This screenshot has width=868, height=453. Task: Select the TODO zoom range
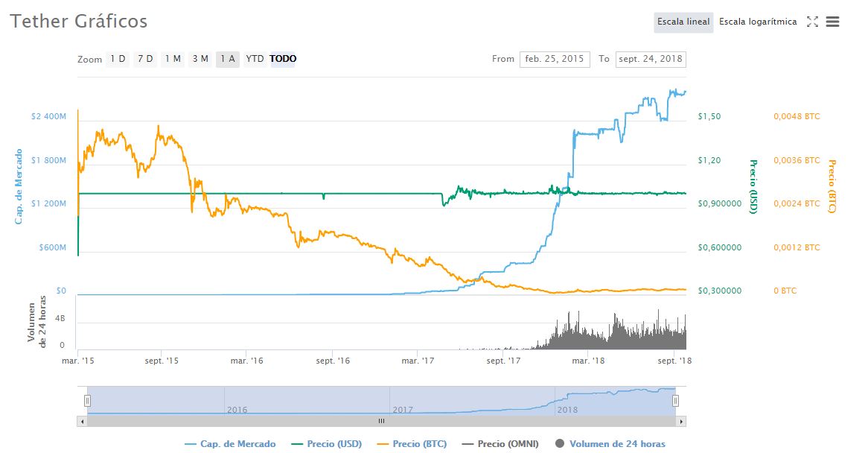(283, 59)
